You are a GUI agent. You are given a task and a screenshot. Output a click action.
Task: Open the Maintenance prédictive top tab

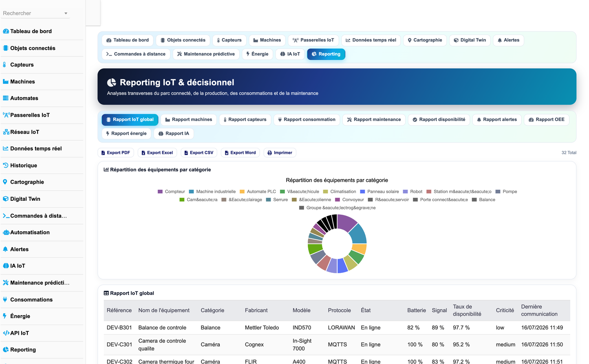tap(206, 54)
